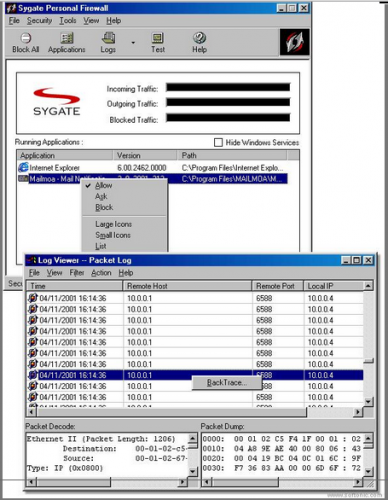Open Log Viewer Help menu
Viewport: 388px width, 500px height.
[126, 273]
